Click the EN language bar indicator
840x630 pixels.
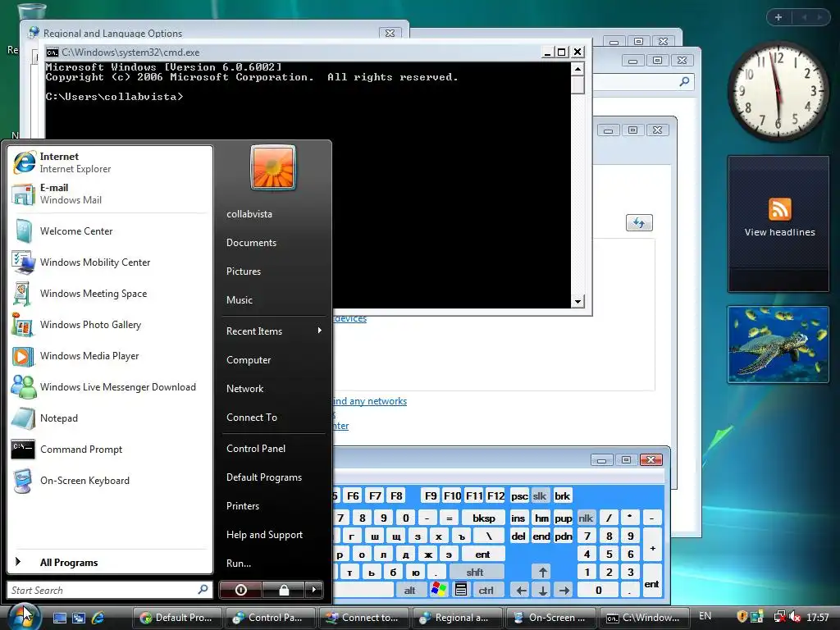[x=705, y=616]
